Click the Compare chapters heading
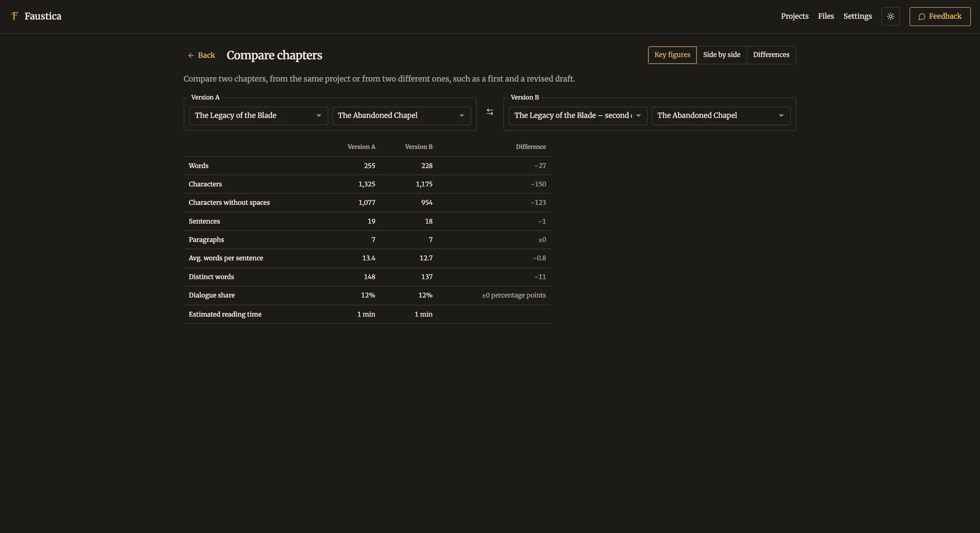This screenshot has height=533, width=980. point(274,55)
